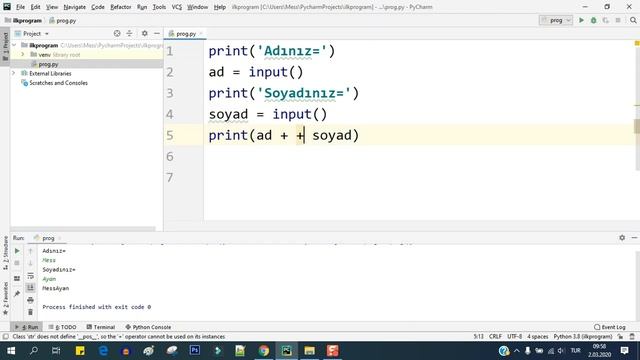
Task: Print the Run console output
Action: [x=30, y=300]
